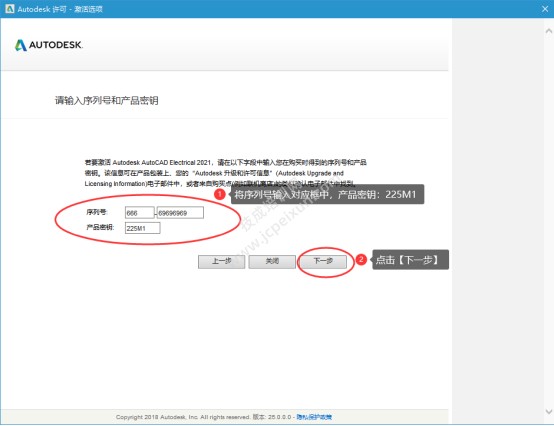Click the product key field showing 225M1
This screenshot has height=426, width=554.
coord(142,228)
